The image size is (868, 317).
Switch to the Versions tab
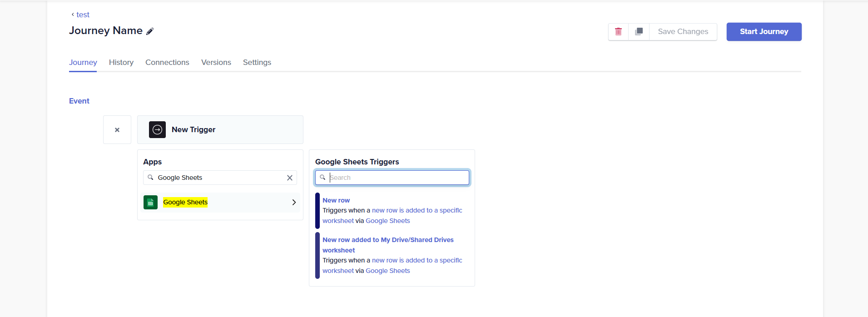click(216, 62)
